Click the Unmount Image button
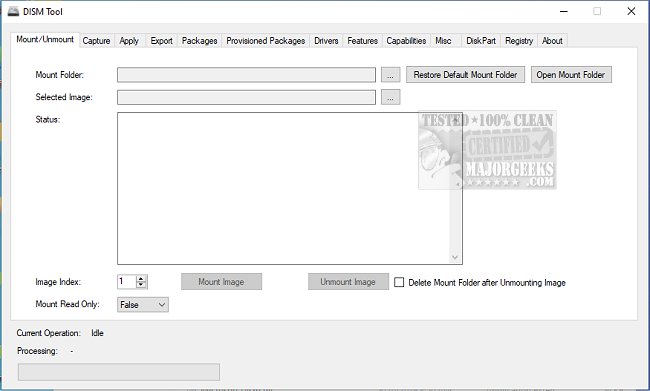Viewport: 650px width, 391px height. [x=348, y=282]
